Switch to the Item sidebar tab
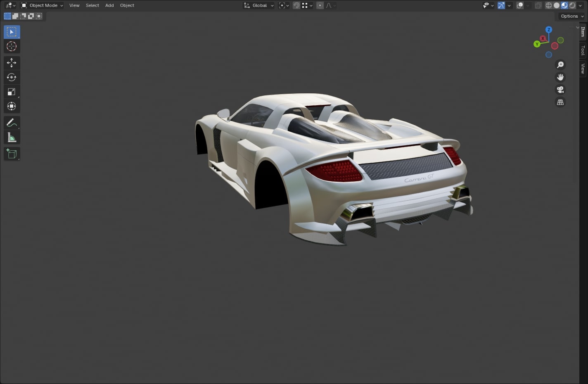588x384 pixels. 583,32
